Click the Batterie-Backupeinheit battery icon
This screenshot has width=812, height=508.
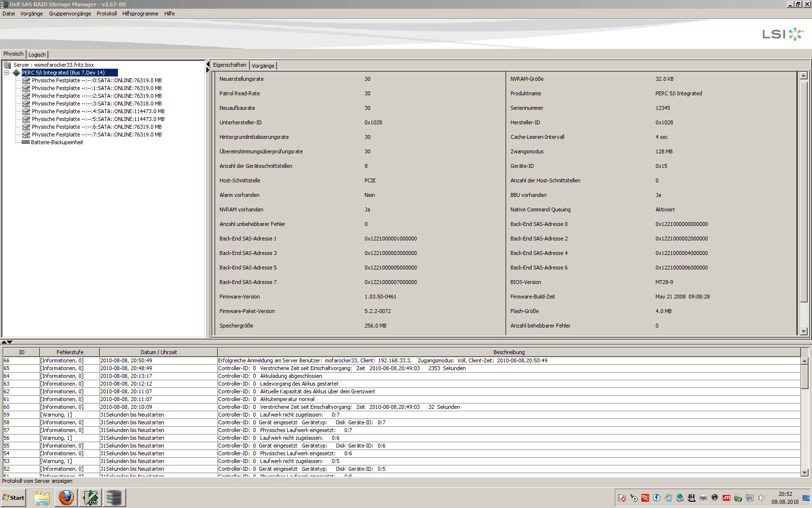tap(26, 142)
